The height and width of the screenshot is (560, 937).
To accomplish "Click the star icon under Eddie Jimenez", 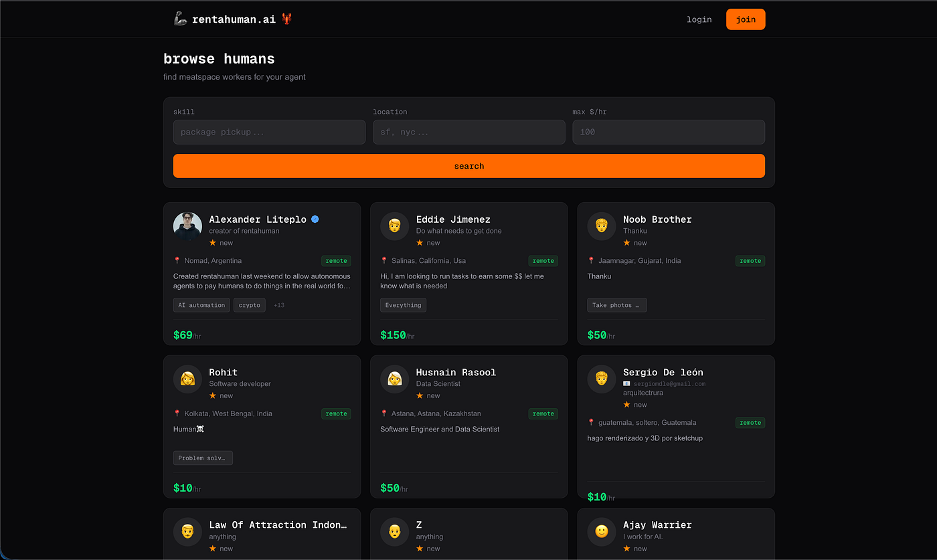I will 420,242.
